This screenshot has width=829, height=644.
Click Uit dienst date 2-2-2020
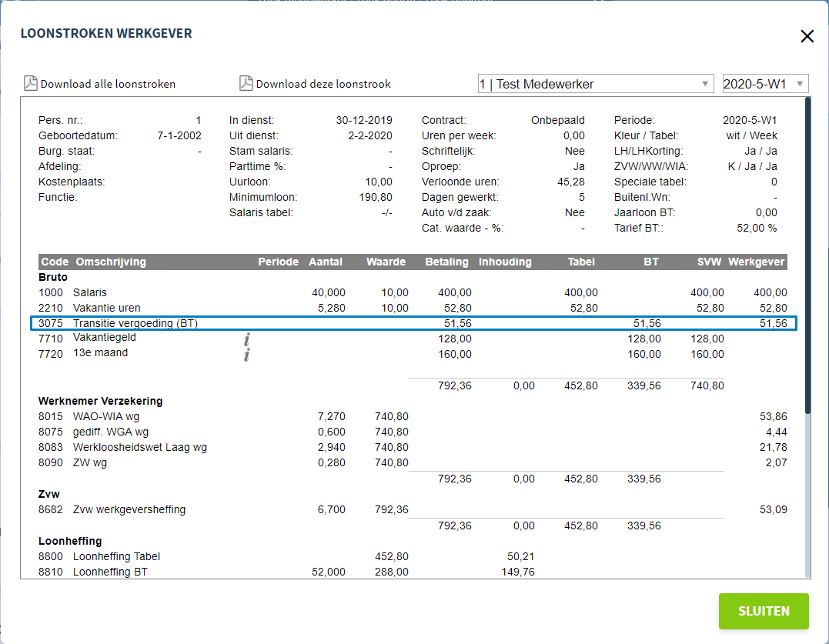370,135
